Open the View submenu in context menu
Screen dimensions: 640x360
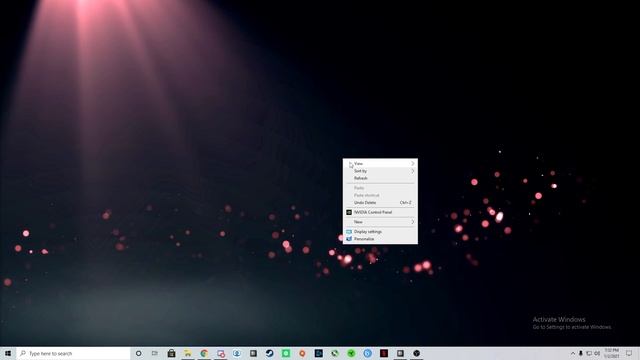380,164
